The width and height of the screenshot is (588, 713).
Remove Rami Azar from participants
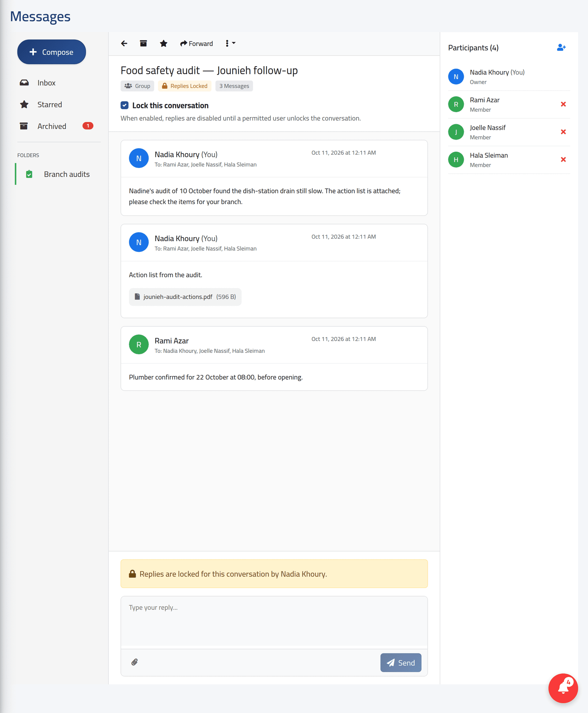pyautogui.click(x=563, y=104)
